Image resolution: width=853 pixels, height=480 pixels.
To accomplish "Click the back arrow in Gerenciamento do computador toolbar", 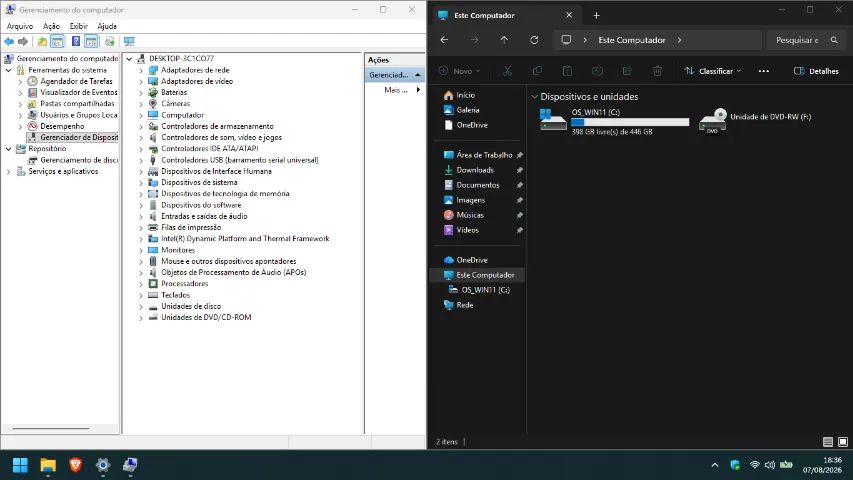I will [x=9, y=41].
